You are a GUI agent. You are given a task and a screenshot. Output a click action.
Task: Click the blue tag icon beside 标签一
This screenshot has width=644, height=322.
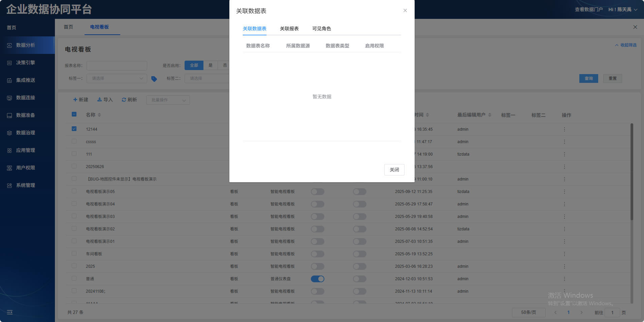pyautogui.click(x=154, y=79)
